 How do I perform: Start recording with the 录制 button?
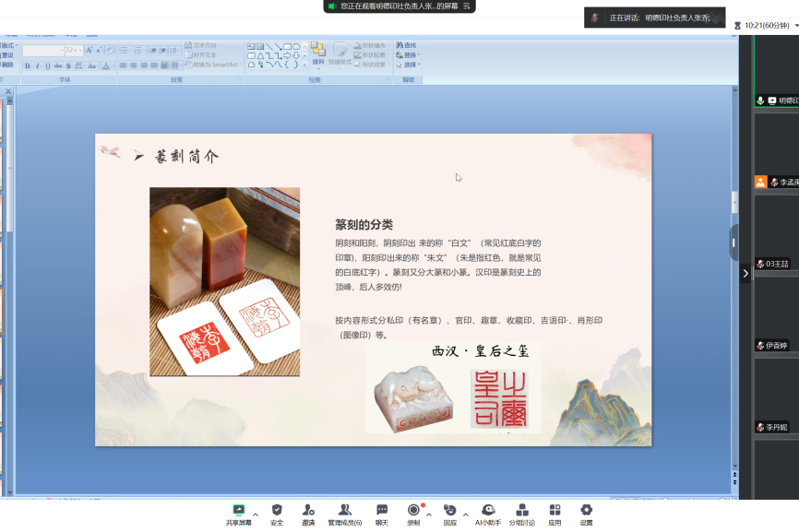[413, 514]
